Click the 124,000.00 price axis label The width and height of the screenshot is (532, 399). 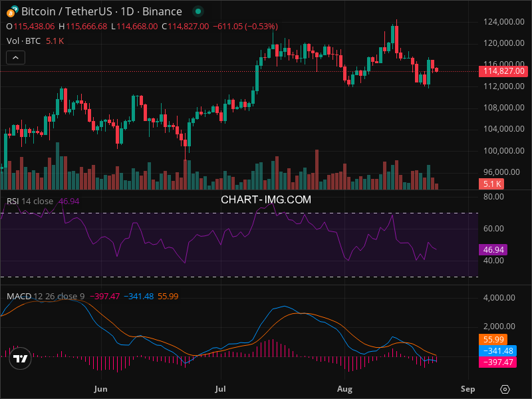point(503,22)
